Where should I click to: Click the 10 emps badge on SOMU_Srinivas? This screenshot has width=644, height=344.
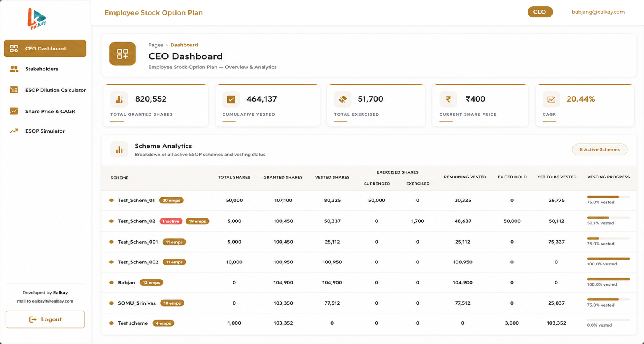tap(172, 303)
